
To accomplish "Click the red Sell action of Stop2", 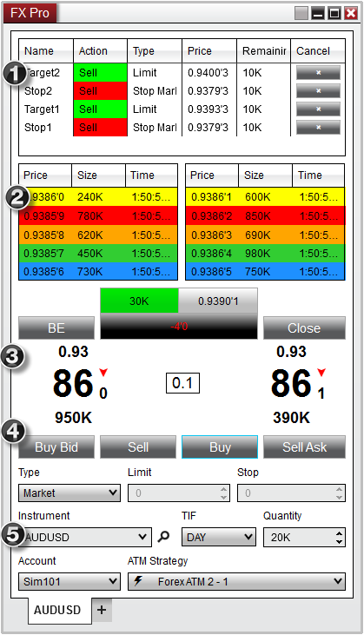I will 101,91.
